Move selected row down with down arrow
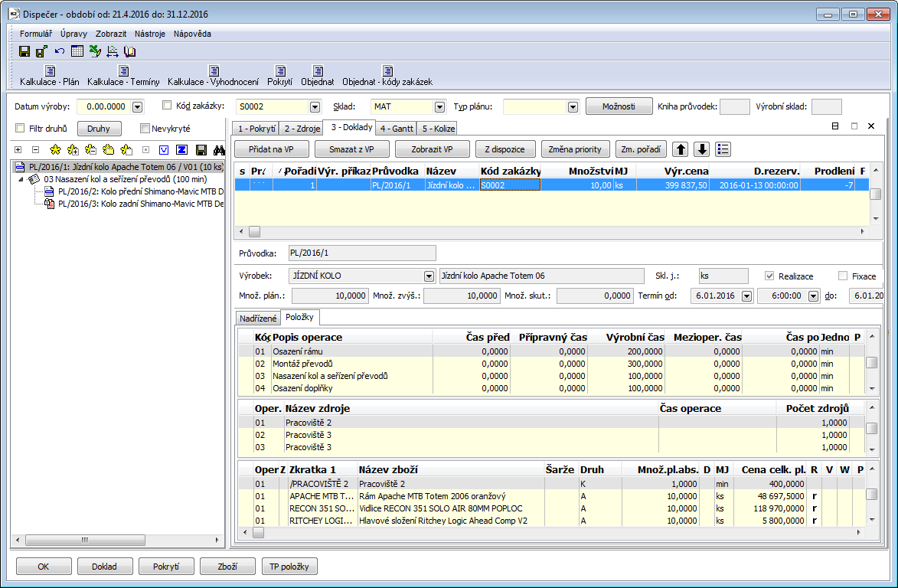This screenshot has width=898, height=588. pos(701,149)
